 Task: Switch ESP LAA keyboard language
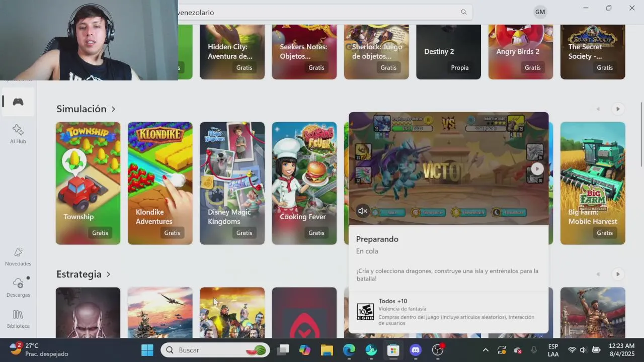pyautogui.click(x=553, y=350)
